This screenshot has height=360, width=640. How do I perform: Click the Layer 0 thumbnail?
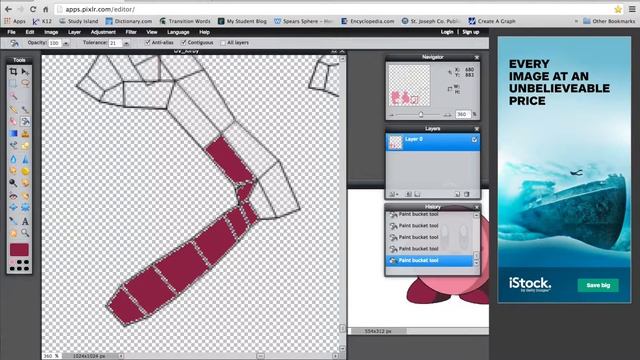coord(395,142)
